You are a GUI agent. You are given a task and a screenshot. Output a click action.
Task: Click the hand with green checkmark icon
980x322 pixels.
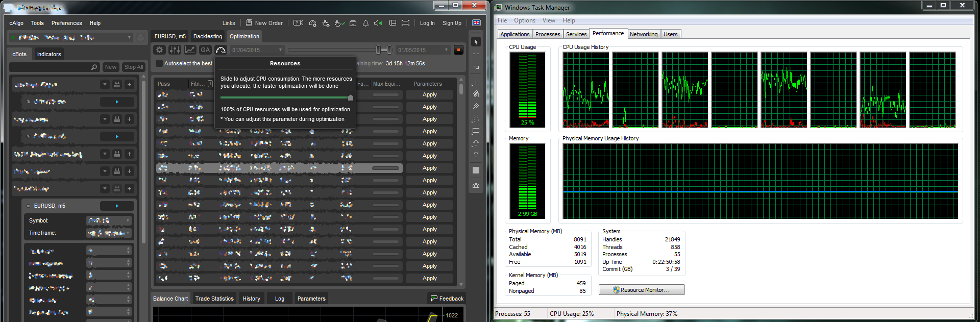click(x=339, y=23)
